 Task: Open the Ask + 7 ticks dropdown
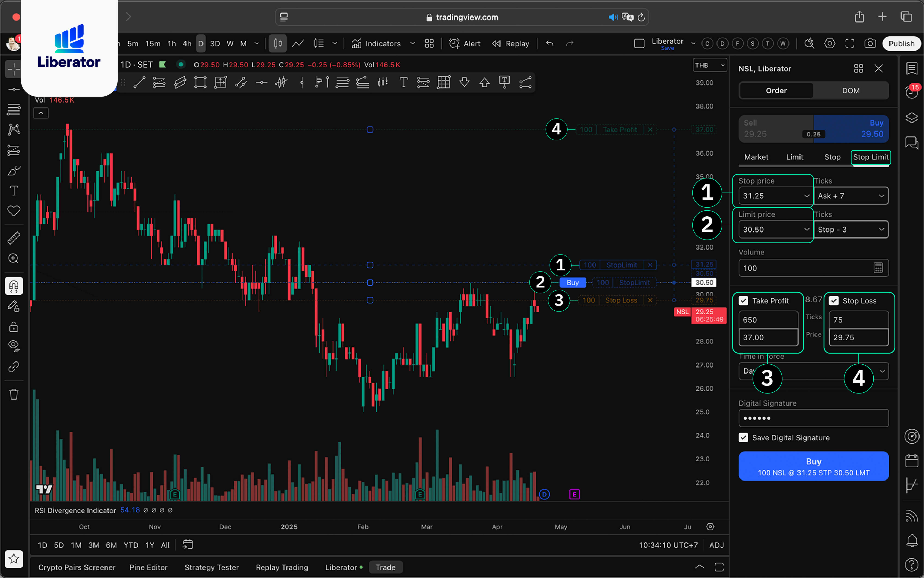851,196
